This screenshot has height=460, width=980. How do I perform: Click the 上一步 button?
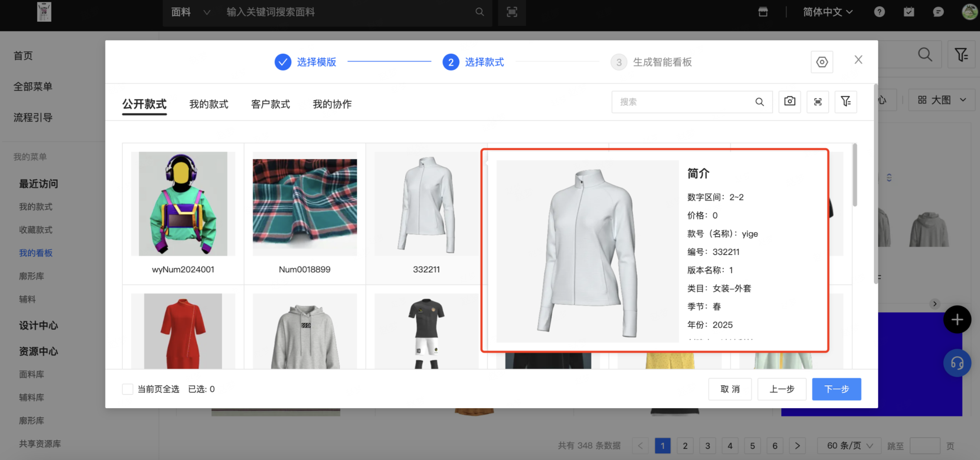(782, 389)
